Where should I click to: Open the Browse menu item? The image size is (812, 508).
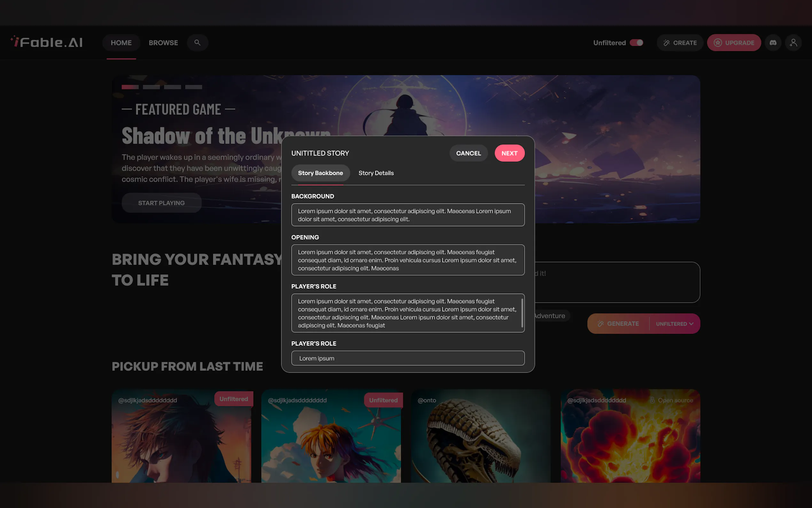[163, 43]
